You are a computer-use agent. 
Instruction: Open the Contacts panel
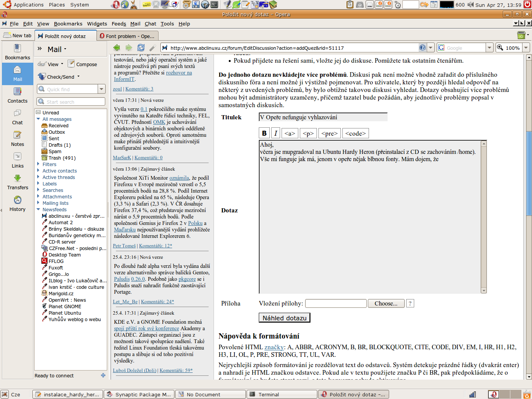17,95
